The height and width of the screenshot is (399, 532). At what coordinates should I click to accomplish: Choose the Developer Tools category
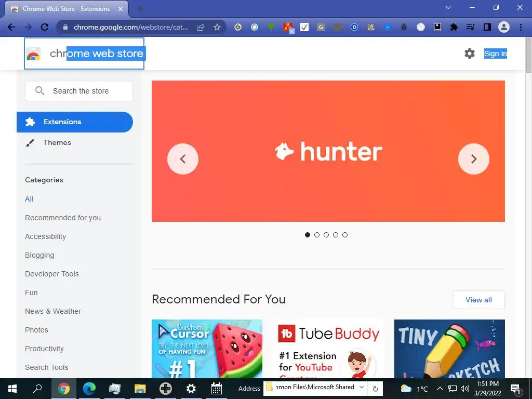click(52, 274)
